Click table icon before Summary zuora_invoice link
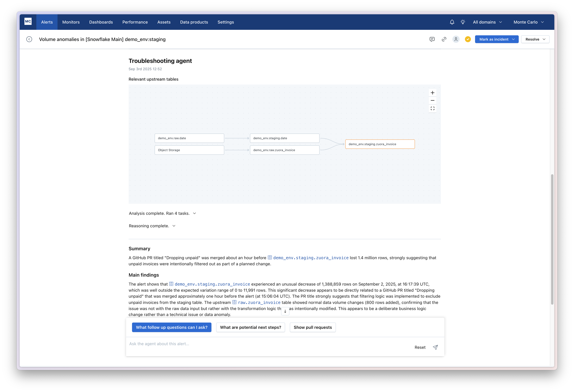 [270, 257]
